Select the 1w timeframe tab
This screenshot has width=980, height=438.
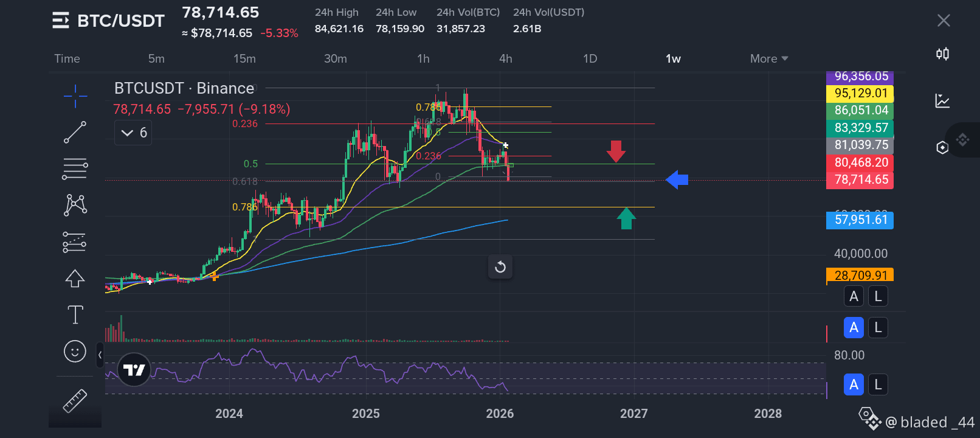click(x=673, y=58)
